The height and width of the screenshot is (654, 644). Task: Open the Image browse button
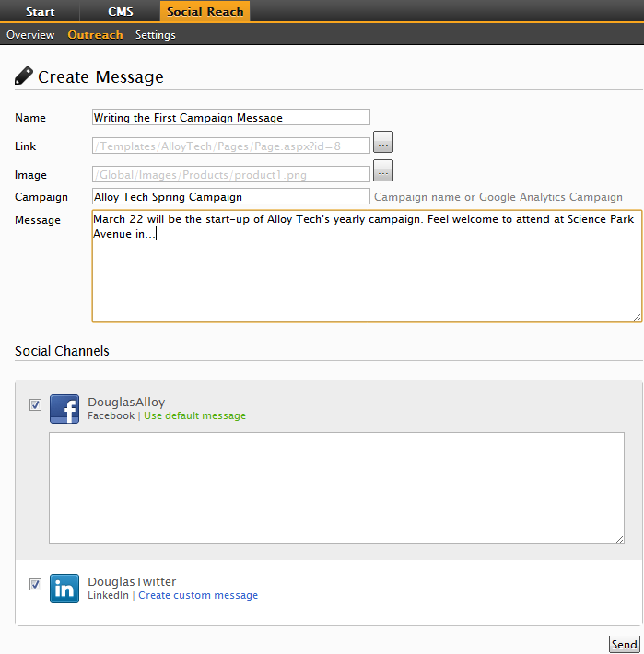[382, 171]
